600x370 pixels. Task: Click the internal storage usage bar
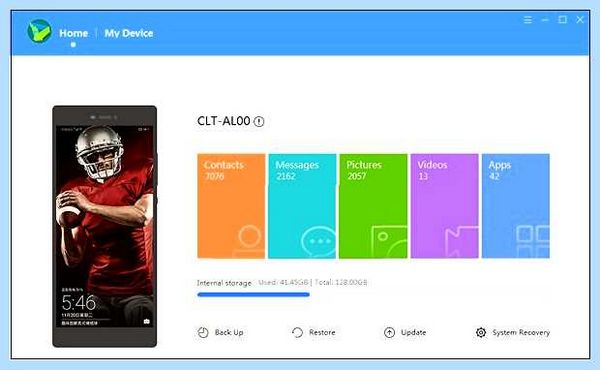point(253,295)
